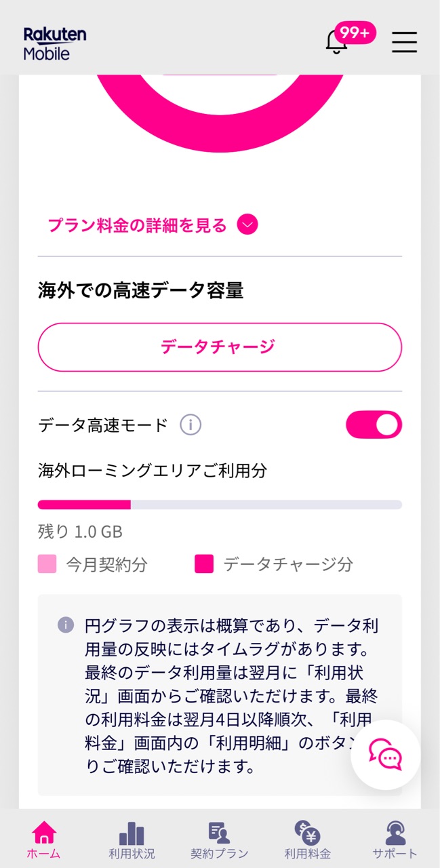Open the notifications bell icon
This screenshot has width=440, height=868.
(336, 43)
